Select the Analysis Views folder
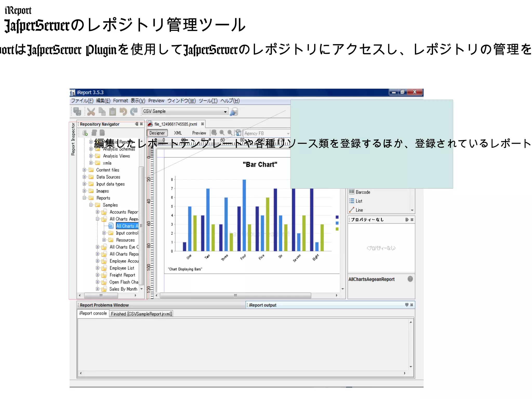Viewport: 532px width, 399px height. click(x=116, y=156)
